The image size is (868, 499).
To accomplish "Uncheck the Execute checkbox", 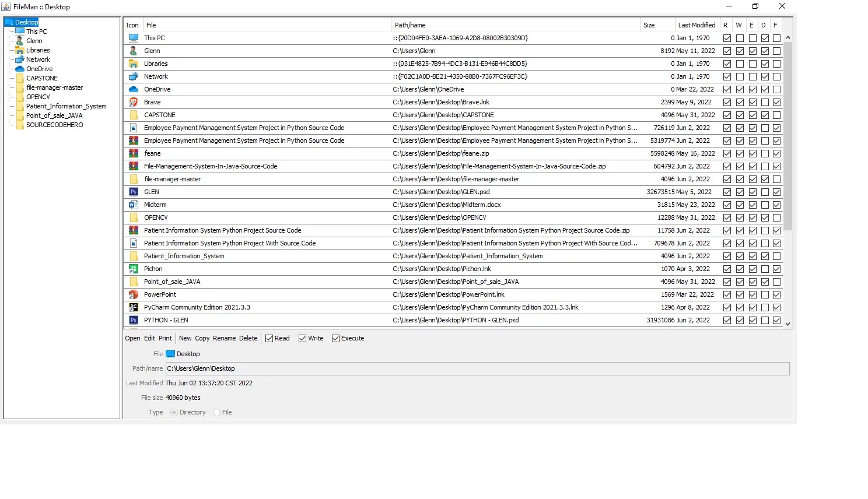I will tap(336, 339).
